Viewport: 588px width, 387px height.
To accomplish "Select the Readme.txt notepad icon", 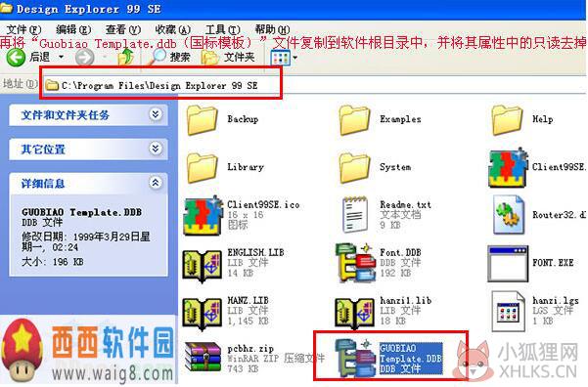I will (355, 215).
